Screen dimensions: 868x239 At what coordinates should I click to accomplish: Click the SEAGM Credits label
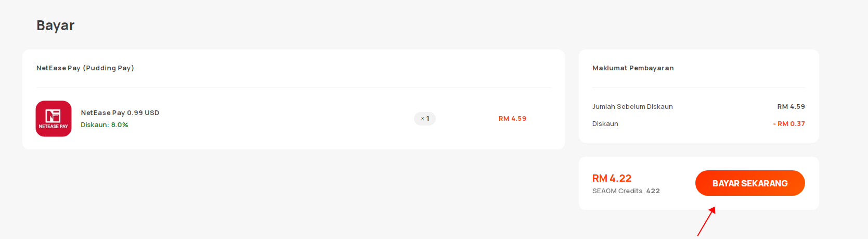(x=617, y=191)
